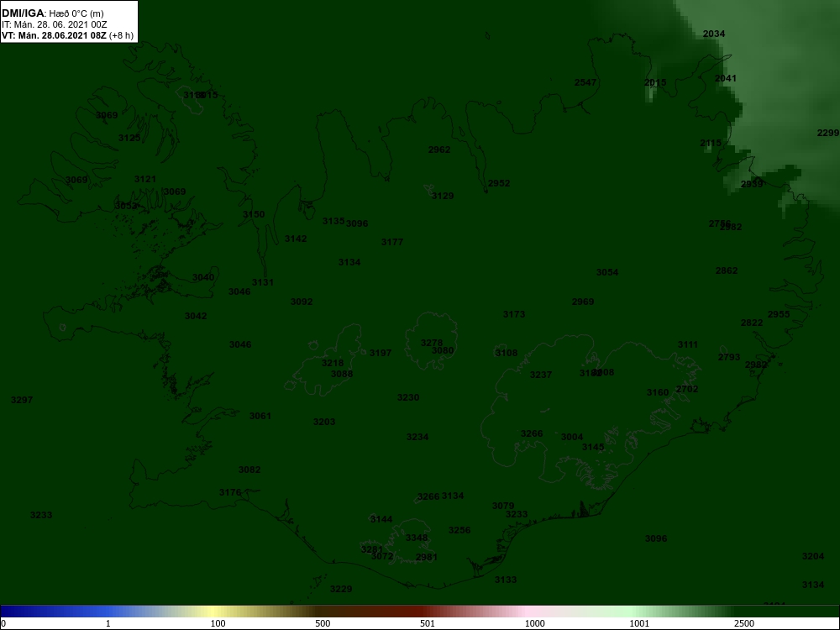
Task: Select the map value 3229
Action: (341, 590)
